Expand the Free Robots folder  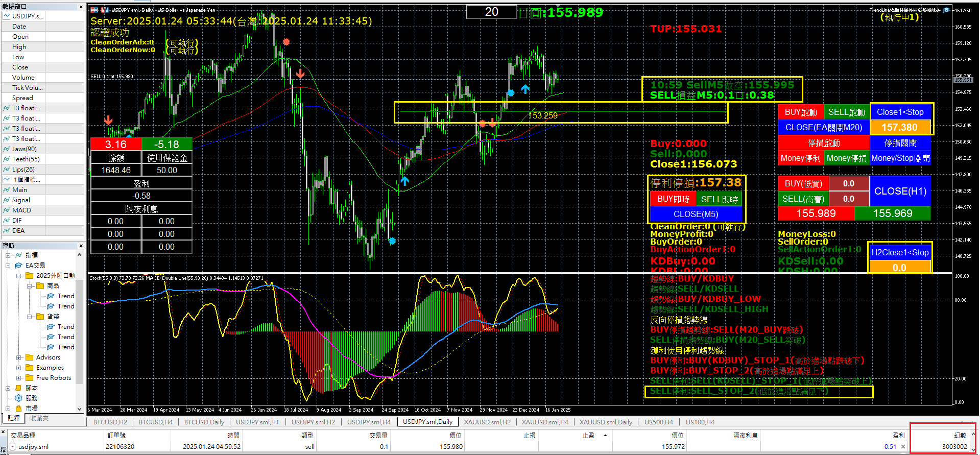pyautogui.click(x=19, y=378)
